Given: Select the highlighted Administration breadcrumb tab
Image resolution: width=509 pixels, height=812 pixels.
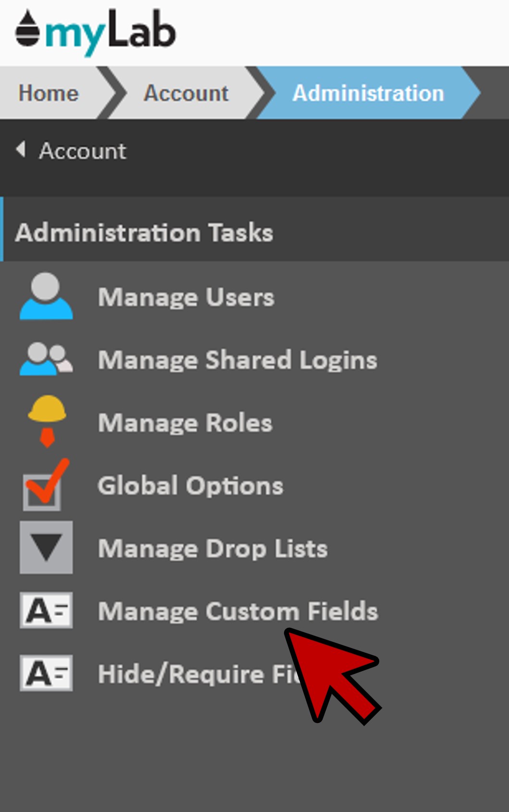Looking at the screenshot, I should point(368,93).
